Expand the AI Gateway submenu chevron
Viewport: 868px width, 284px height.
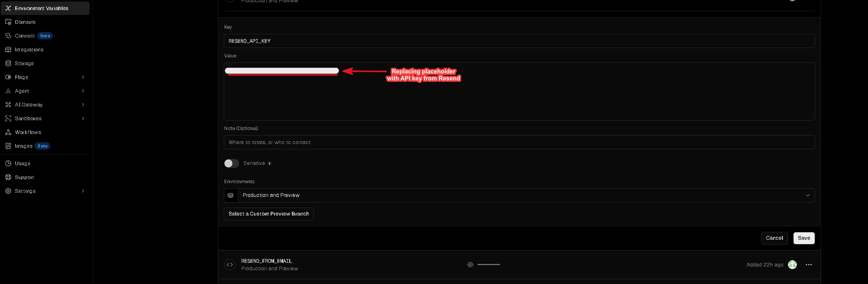coord(83,105)
